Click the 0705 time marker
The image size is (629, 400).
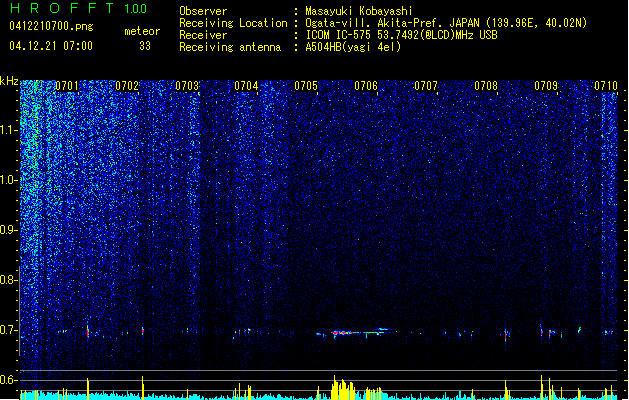click(306, 86)
